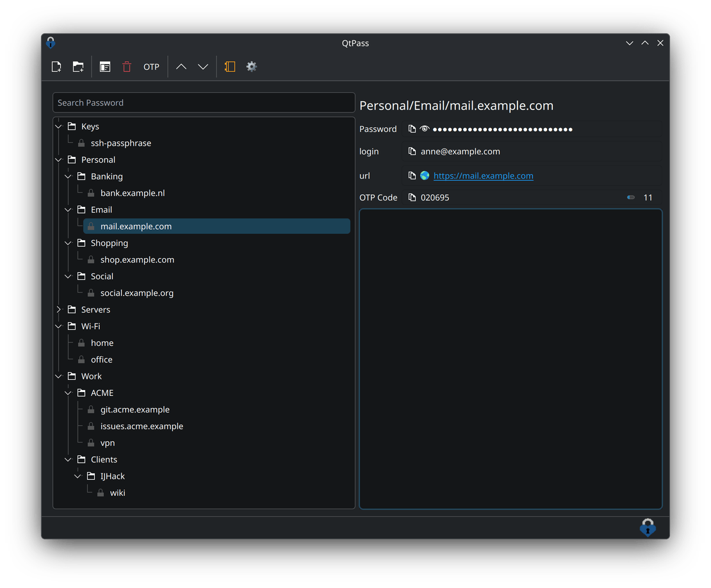Collapse the Banking folder
Viewport: 711px width, 588px height.
[68, 176]
